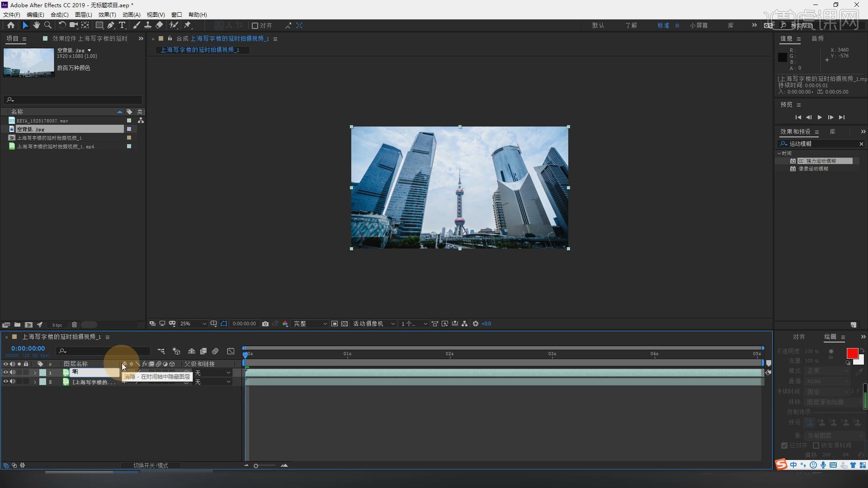The height and width of the screenshot is (488, 868).
Task: Click the red foreground color swatch
Action: tap(852, 353)
